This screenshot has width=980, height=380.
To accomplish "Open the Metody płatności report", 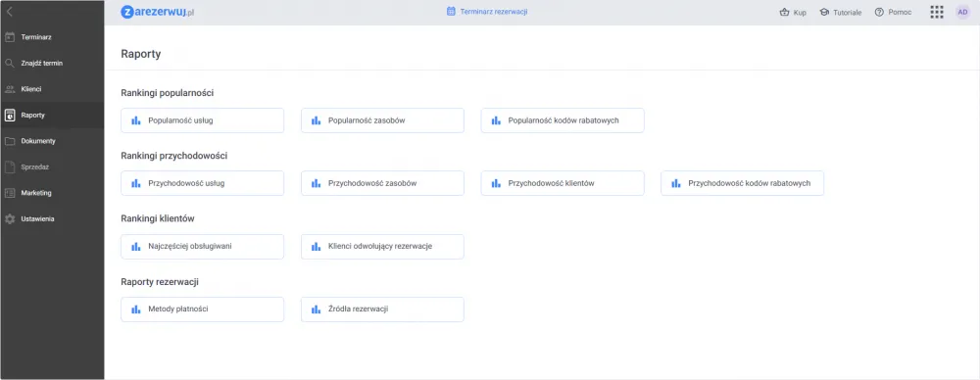I will [203, 309].
